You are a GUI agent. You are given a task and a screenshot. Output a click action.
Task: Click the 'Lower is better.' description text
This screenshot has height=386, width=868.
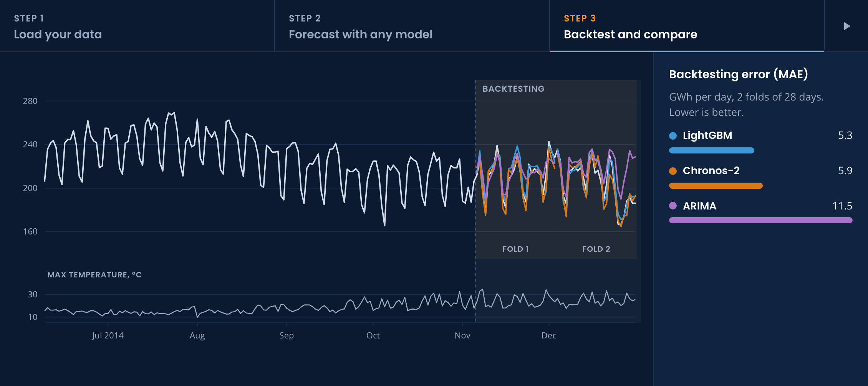(706, 112)
